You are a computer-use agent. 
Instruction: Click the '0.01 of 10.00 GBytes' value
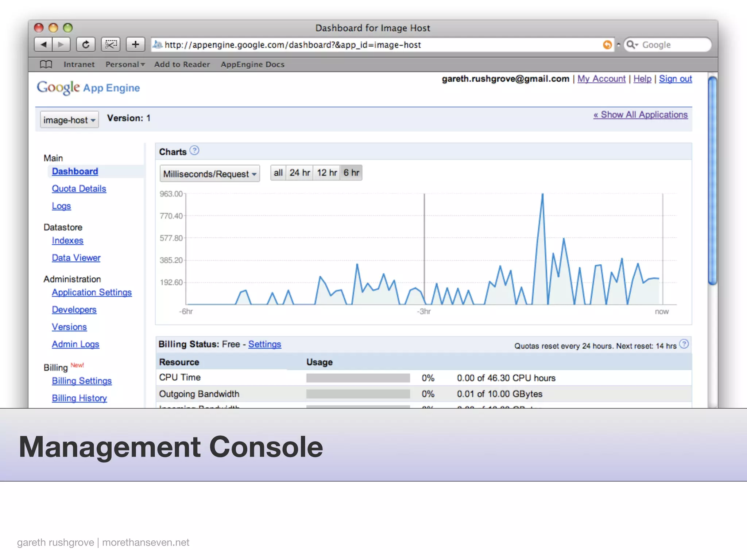(500, 394)
